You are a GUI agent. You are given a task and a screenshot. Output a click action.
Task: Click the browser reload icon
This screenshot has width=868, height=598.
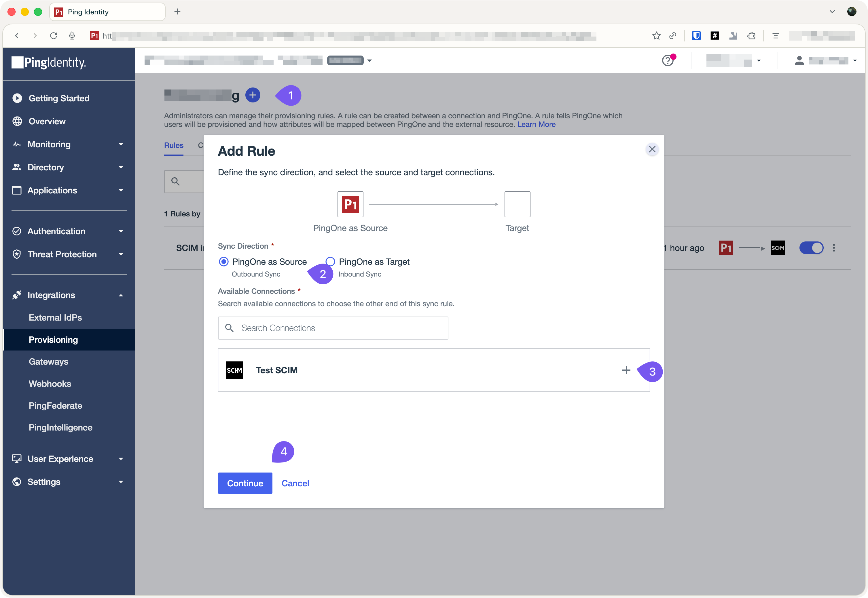tap(54, 36)
